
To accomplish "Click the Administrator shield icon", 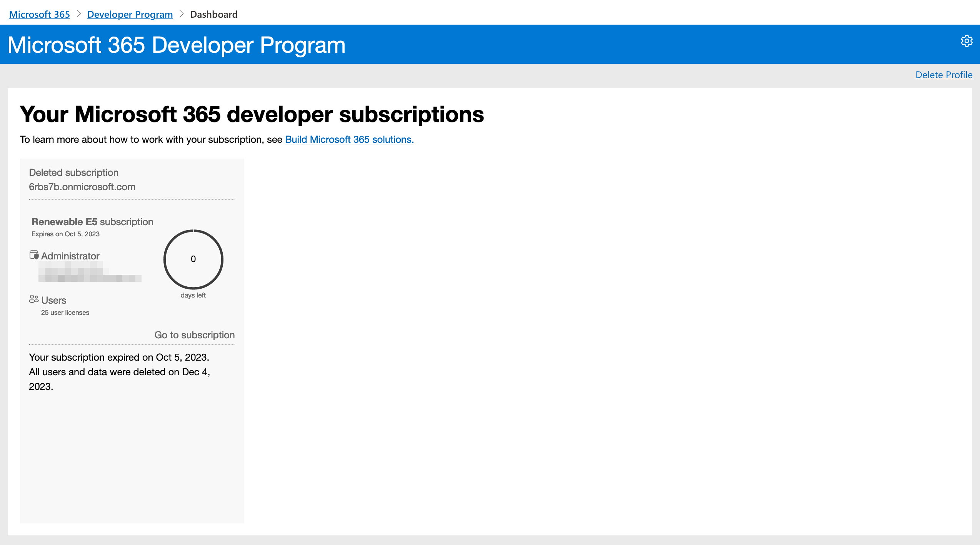I will [34, 255].
